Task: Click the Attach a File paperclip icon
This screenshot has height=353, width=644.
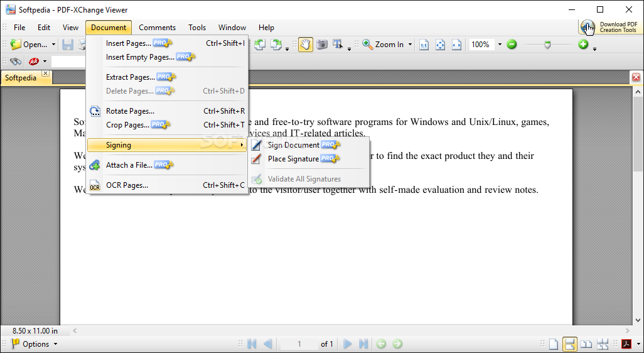Action: 95,165
